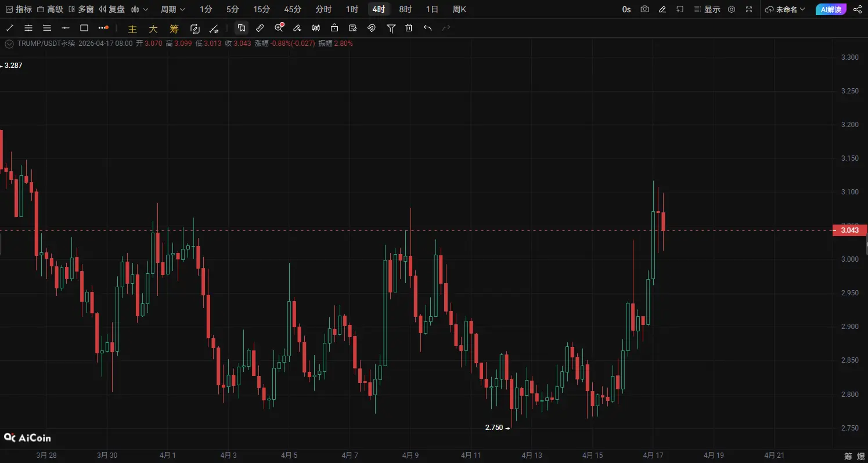Viewport: 868px width, 463px height.
Task: Open the filter funnel icon
Action: point(391,28)
